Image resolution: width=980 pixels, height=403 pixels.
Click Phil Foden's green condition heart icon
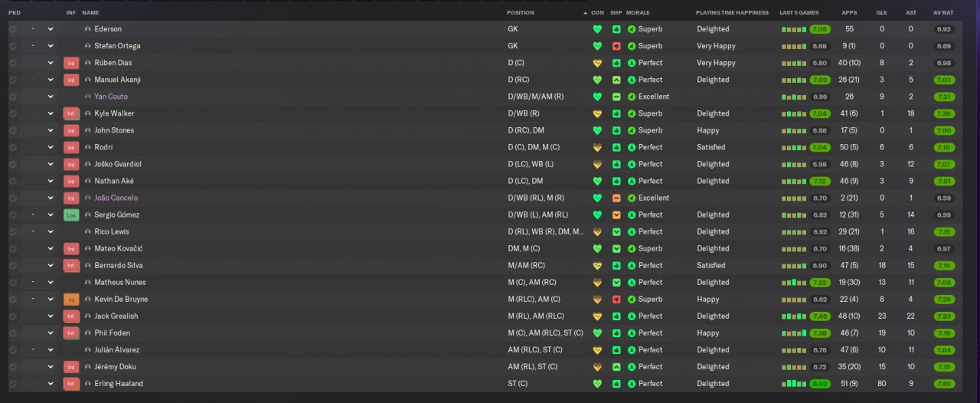click(x=597, y=333)
